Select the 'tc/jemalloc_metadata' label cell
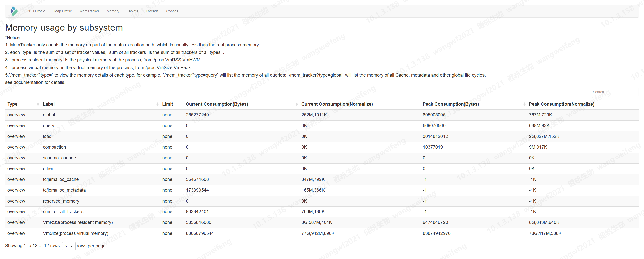 click(100, 190)
